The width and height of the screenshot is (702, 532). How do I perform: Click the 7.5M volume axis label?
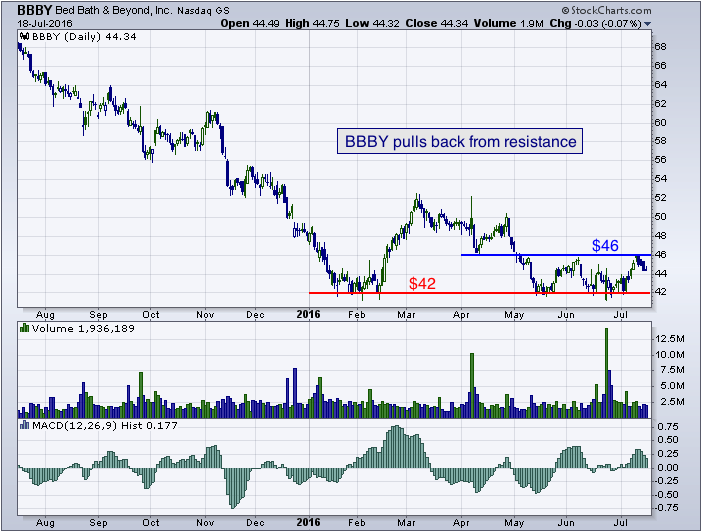coord(672,370)
